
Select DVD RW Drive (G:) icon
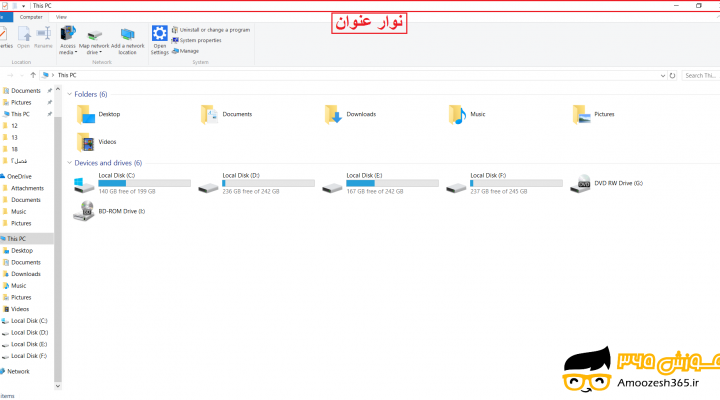click(x=580, y=183)
